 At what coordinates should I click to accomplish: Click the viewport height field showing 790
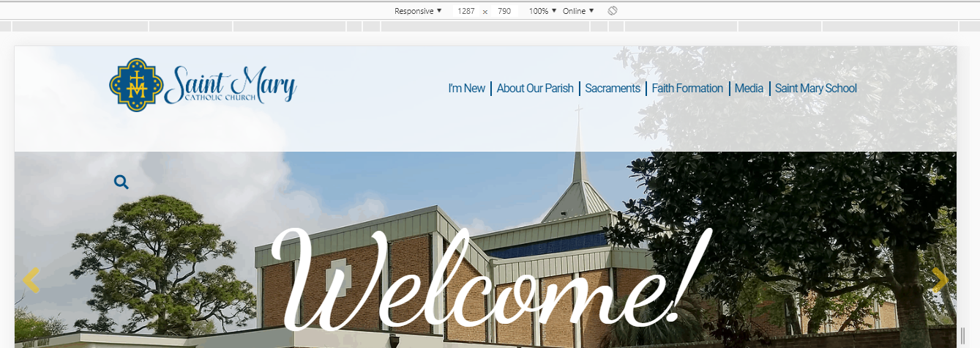[x=504, y=11]
